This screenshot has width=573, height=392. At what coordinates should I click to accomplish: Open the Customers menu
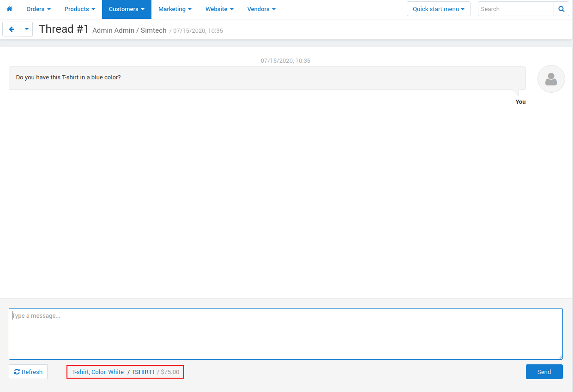(127, 9)
